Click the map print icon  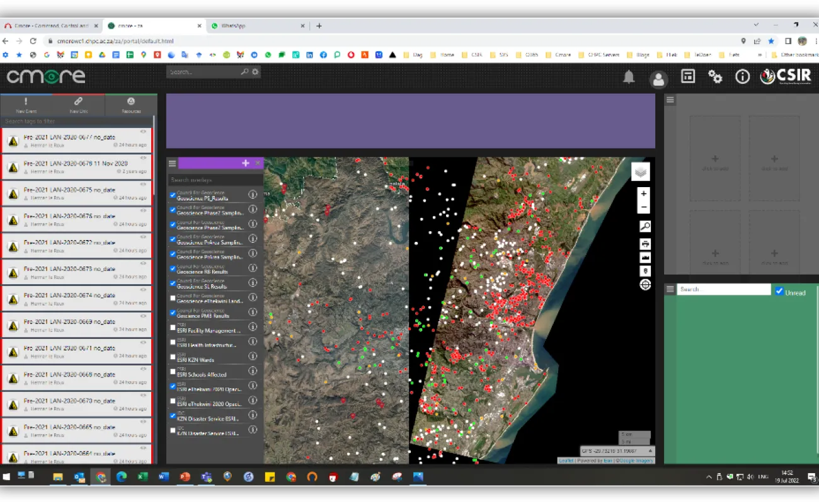[x=644, y=244]
